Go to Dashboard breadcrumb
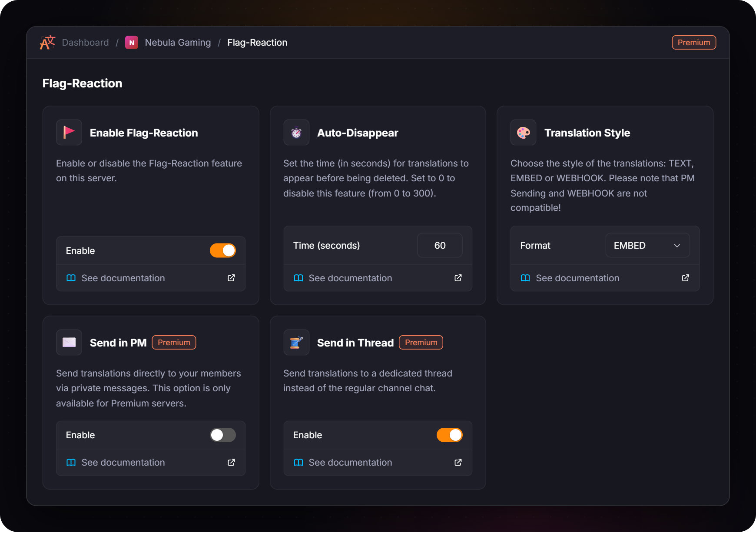756x533 pixels. click(85, 42)
